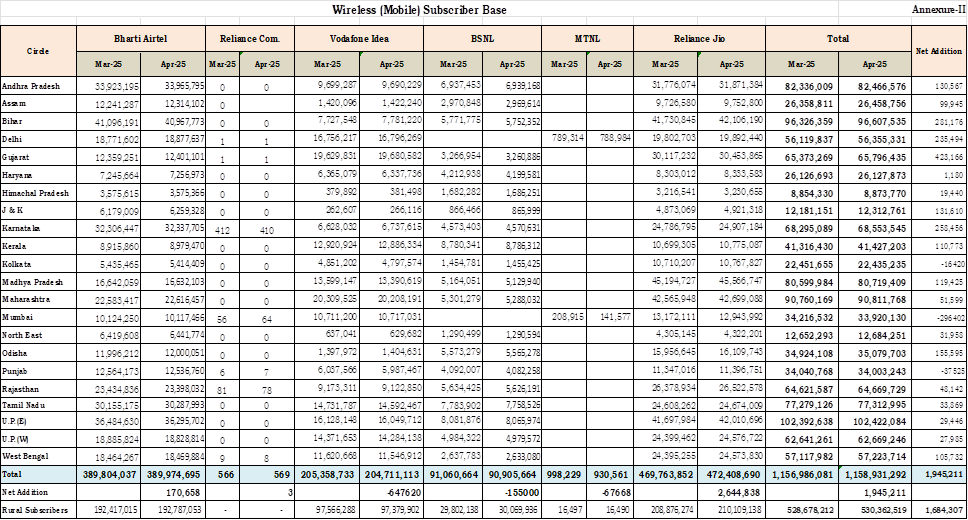The width and height of the screenshot is (968, 520).
Task: Select the 'BSNL' header cell
Action: pos(482,39)
